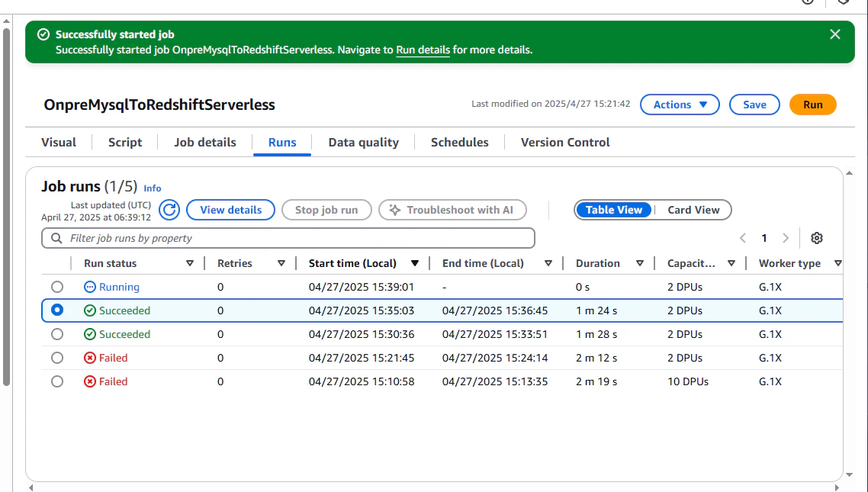Click end time 04/27/2025 15:24:14
This screenshot has height=492, width=868.
click(495, 358)
